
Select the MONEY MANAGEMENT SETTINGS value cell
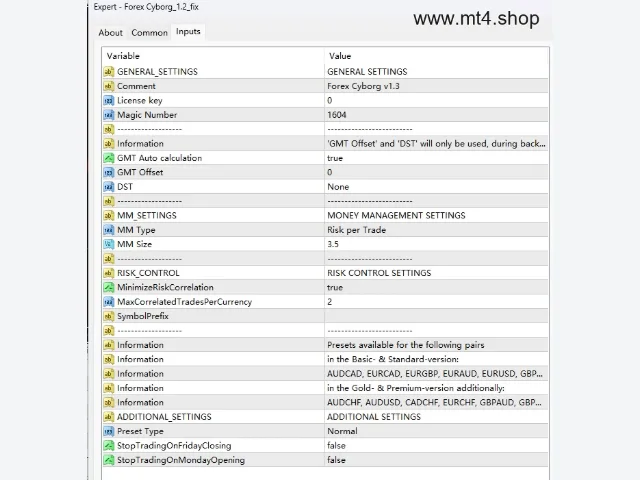[x=436, y=216]
